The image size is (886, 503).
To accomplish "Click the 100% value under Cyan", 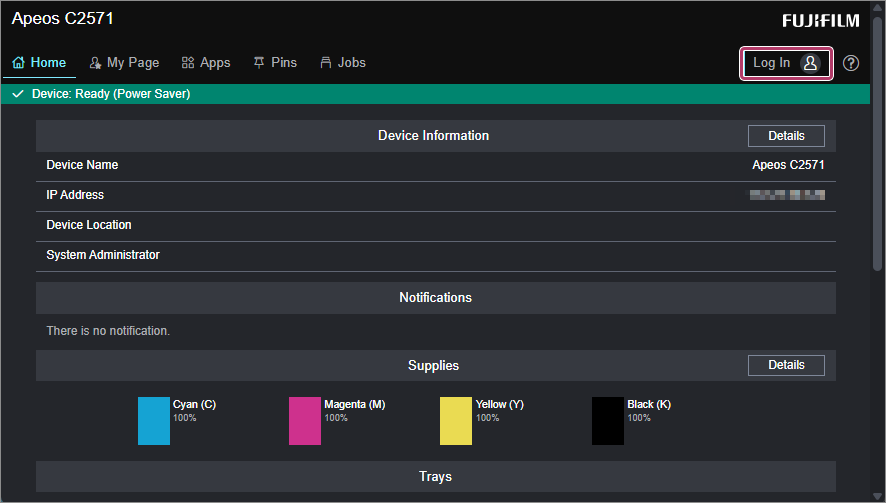I will [185, 418].
